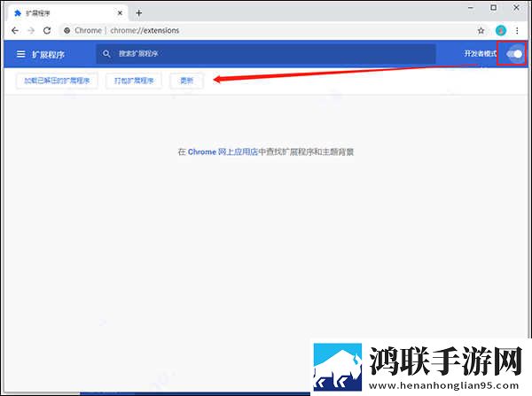Click the site info icon in address bar
Screen dimensions: 532x396
67,30
